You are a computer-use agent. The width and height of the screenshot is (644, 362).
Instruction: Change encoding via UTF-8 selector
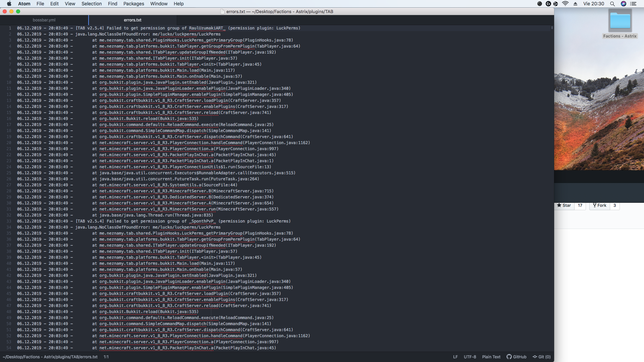(470, 357)
